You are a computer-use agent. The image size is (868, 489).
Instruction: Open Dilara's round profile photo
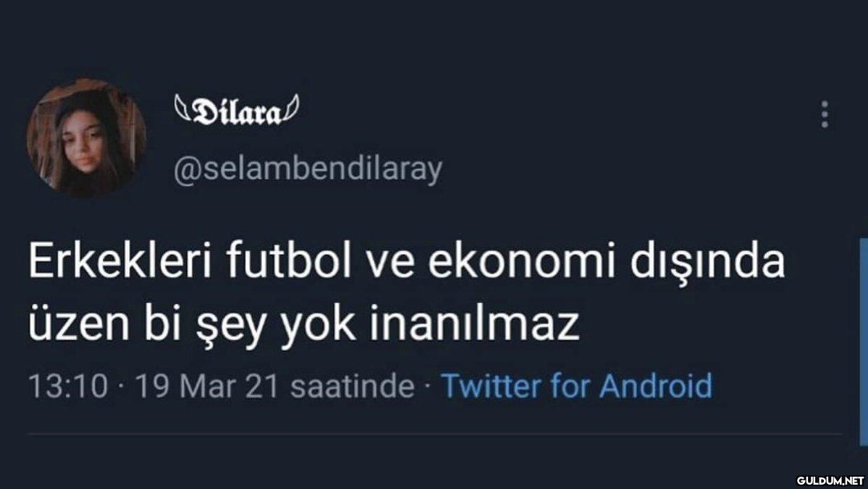(86, 137)
